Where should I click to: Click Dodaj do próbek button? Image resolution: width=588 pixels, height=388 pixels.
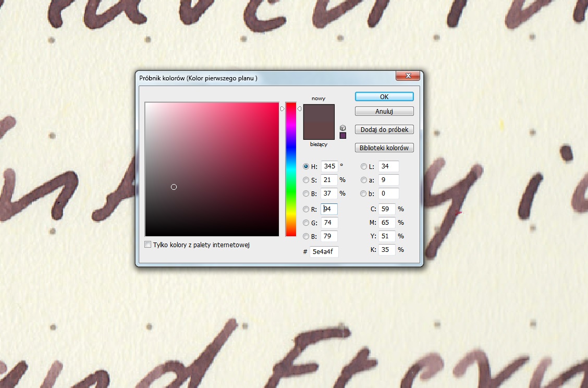[384, 129]
